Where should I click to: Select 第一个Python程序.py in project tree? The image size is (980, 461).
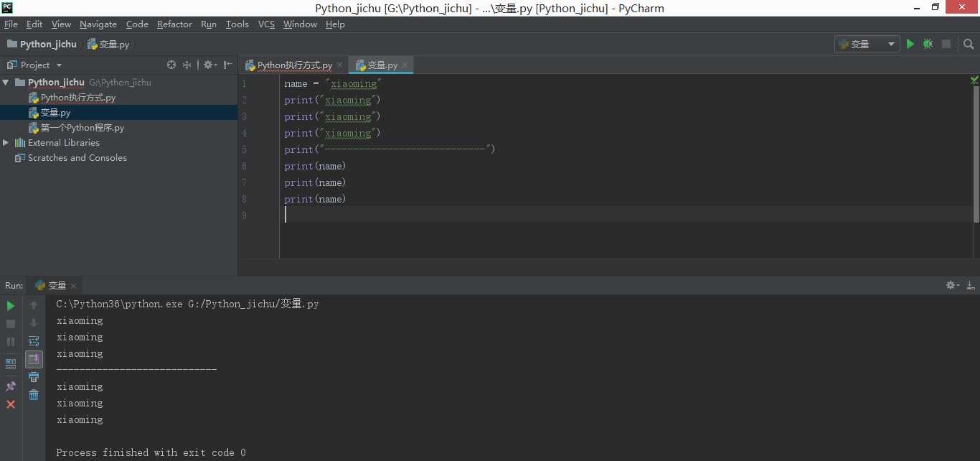76,128
